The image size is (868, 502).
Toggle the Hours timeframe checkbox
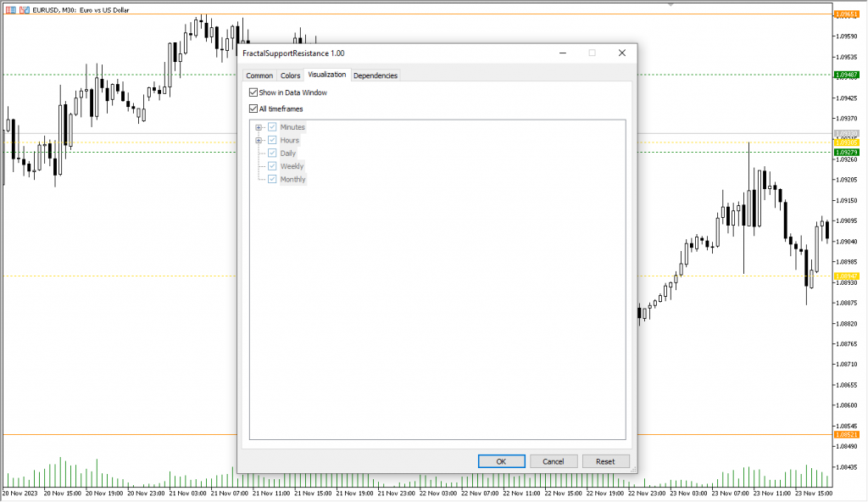(x=272, y=140)
